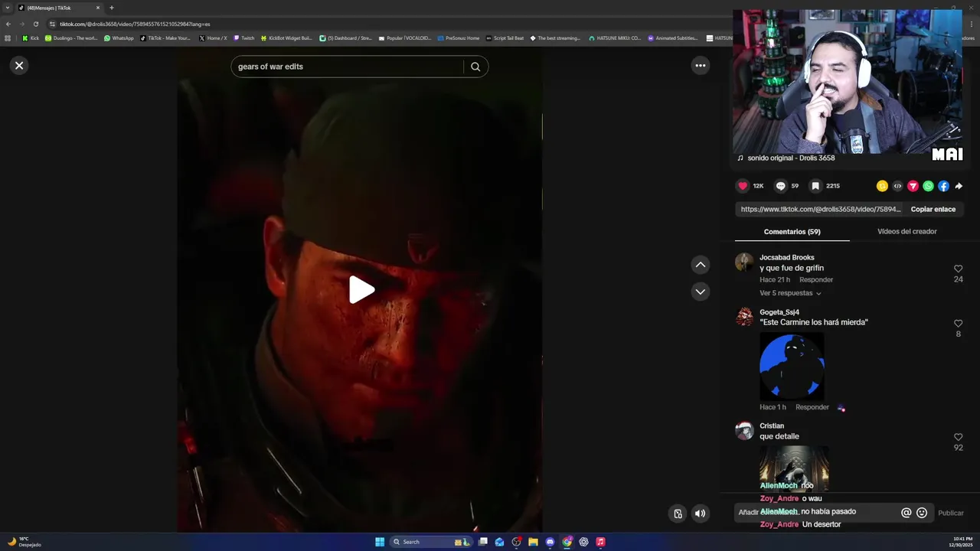Open the three-dot more options menu
The image size is (980, 551).
coord(700,66)
